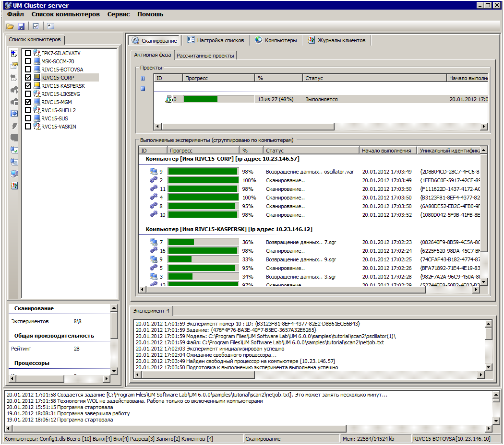
Task: Click the Сканирование tab magnifier icon
Action: 135,40
